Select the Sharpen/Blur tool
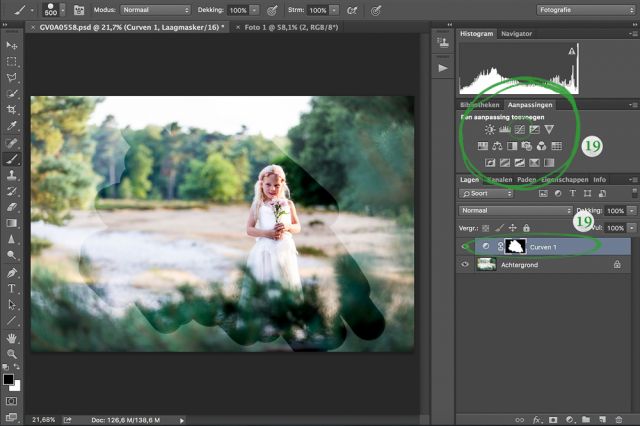Image resolution: width=640 pixels, height=426 pixels. (x=11, y=239)
